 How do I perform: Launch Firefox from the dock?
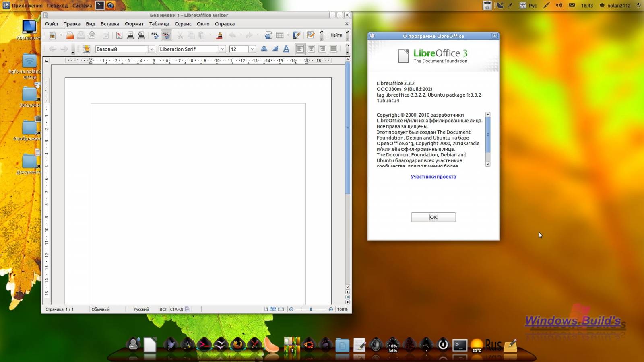[x=238, y=345]
